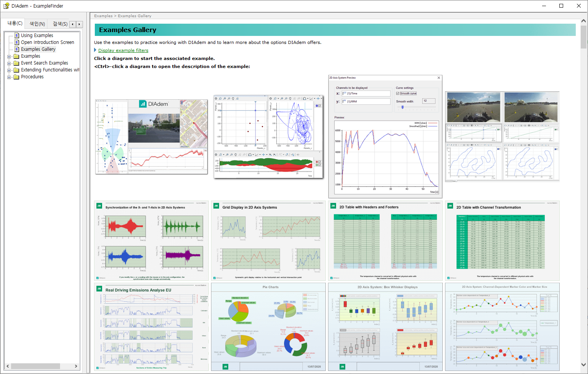
Task: Open the Pie Charts example thumbnail
Action: click(x=268, y=327)
